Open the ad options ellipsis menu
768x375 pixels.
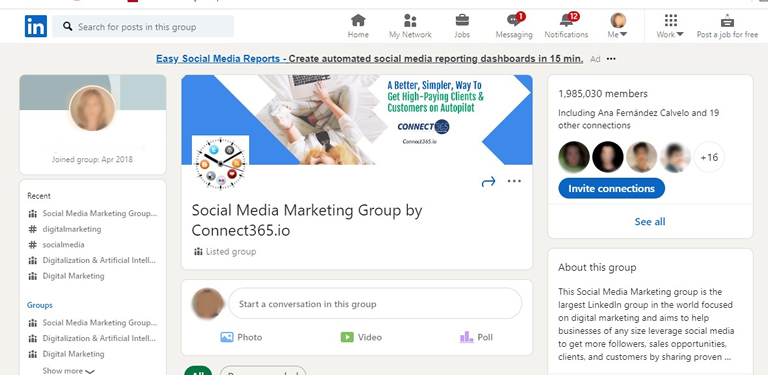[611, 59]
